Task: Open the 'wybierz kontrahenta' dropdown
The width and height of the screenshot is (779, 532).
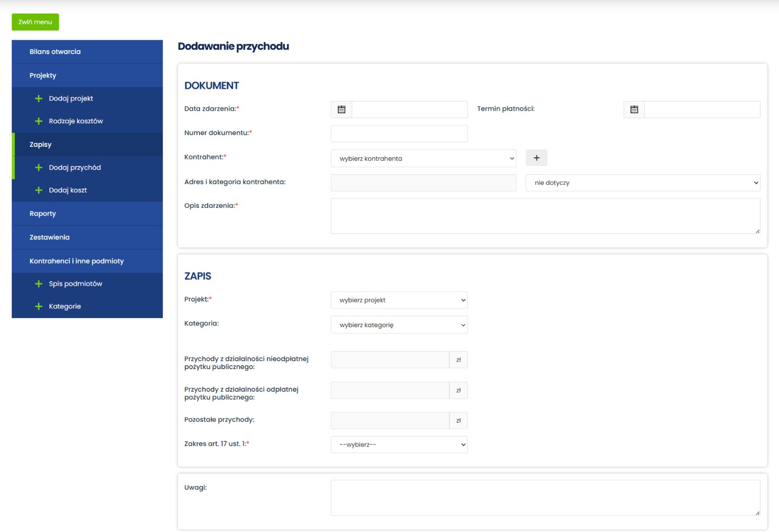Action: (x=423, y=159)
